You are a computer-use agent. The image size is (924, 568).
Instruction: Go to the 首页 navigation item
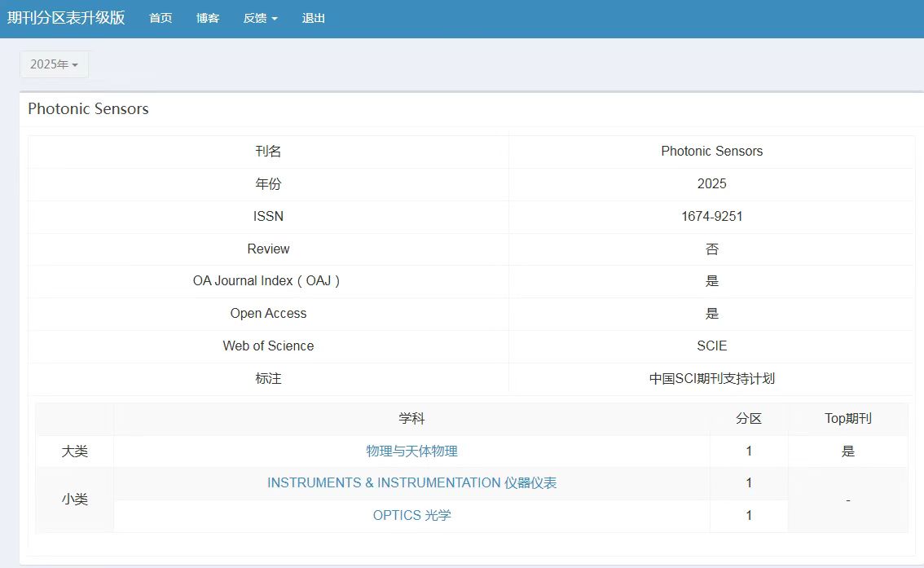point(161,18)
